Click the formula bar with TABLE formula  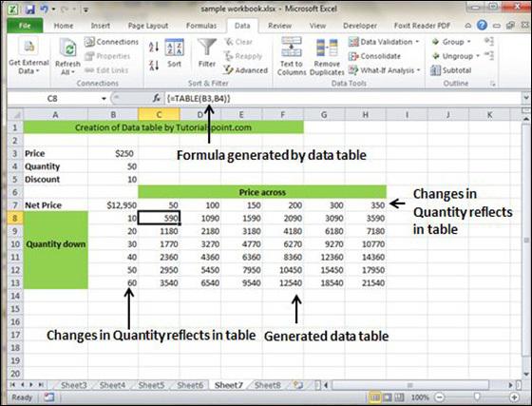click(343, 99)
